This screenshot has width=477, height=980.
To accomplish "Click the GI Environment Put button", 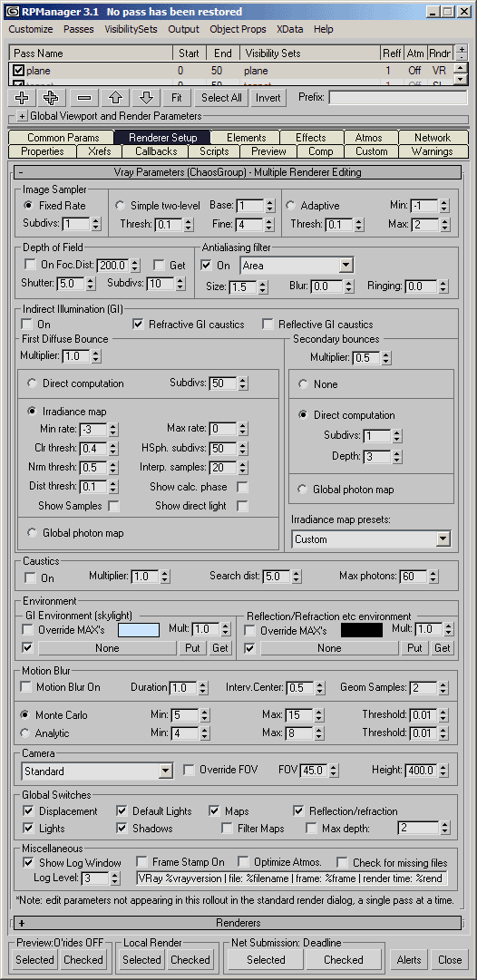I will click(192, 648).
